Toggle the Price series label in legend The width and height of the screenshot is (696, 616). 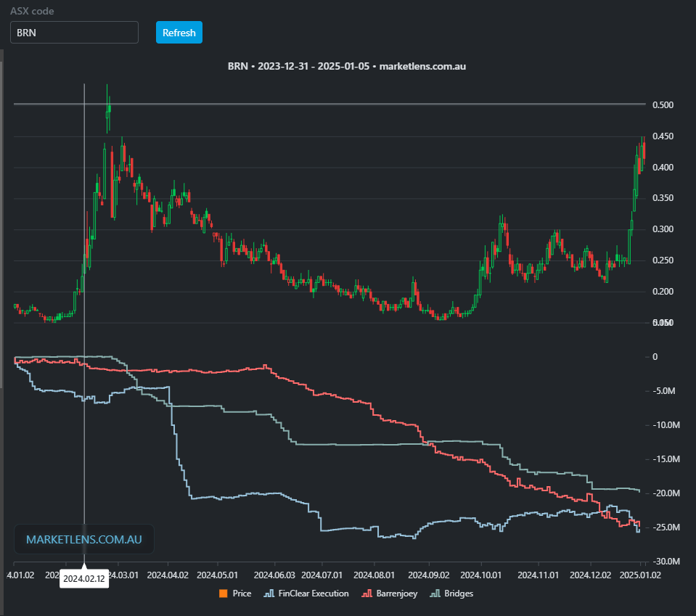(242, 594)
